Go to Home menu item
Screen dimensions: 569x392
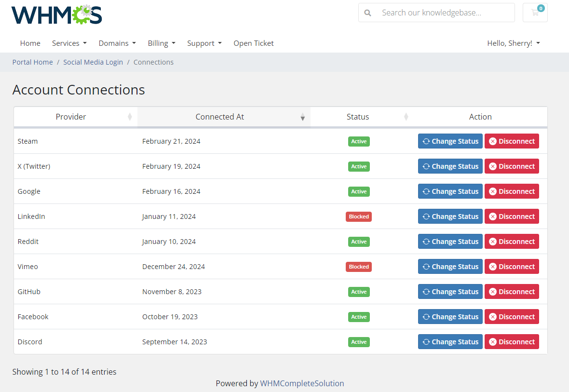click(30, 43)
